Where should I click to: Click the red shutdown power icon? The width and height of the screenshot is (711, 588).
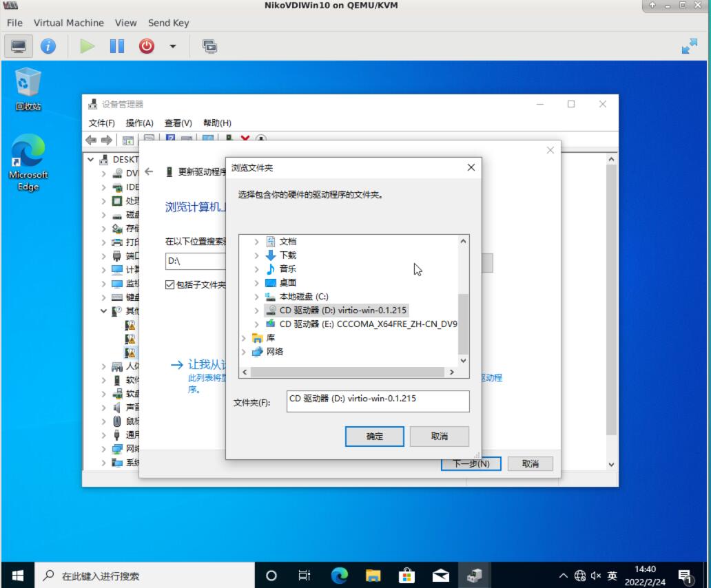click(x=147, y=46)
